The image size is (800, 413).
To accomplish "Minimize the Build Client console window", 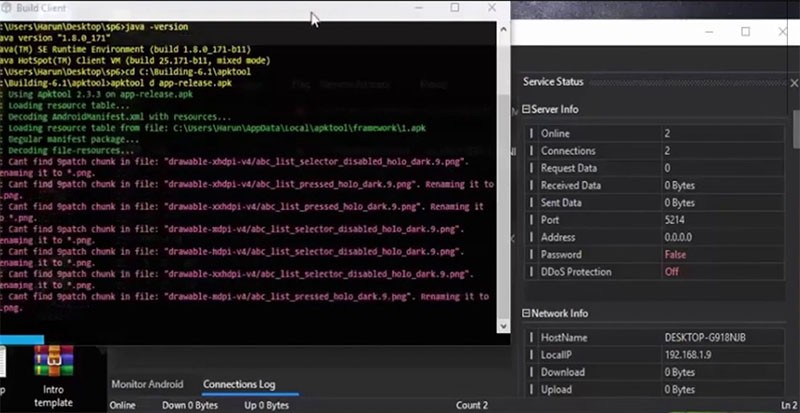I will click(x=412, y=8).
